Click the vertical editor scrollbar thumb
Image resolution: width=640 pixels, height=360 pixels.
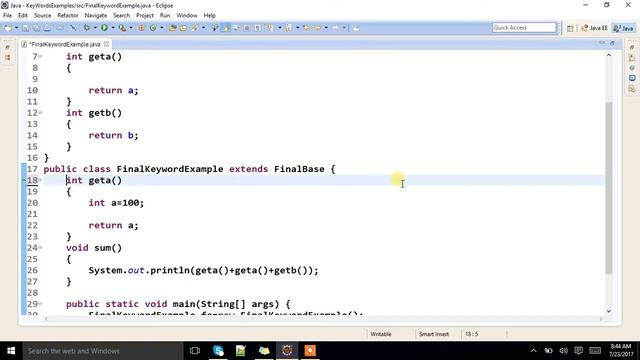click(609, 188)
